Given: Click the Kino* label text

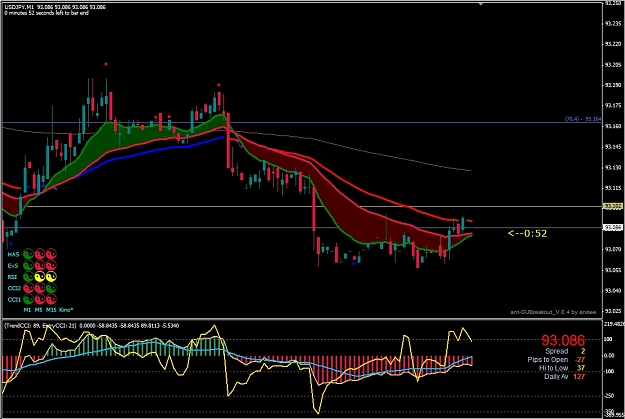Looking at the screenshot, I should click(x=66, y=310).
